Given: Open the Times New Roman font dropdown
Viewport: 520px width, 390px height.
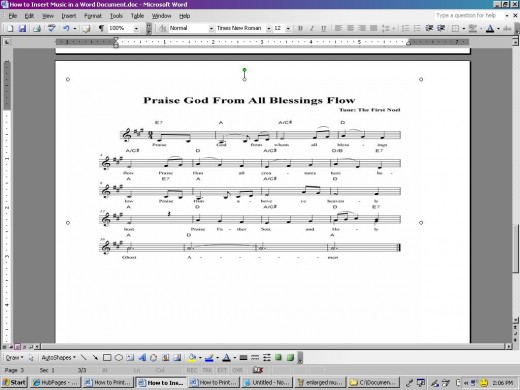Looking at the screenshot, I should [269, 28].
